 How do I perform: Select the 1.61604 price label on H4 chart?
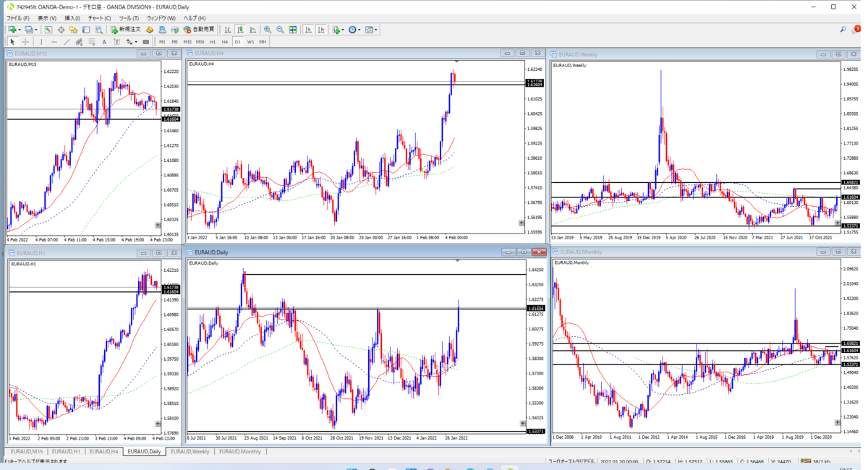pos(535,85)
